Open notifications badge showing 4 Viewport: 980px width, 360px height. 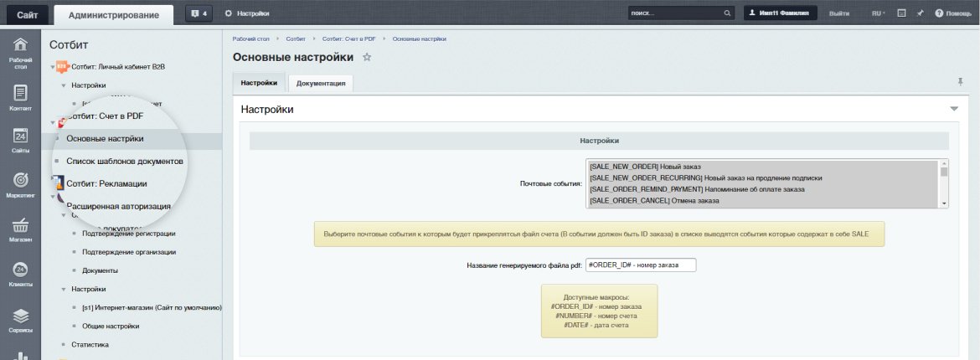click(199, 13)
